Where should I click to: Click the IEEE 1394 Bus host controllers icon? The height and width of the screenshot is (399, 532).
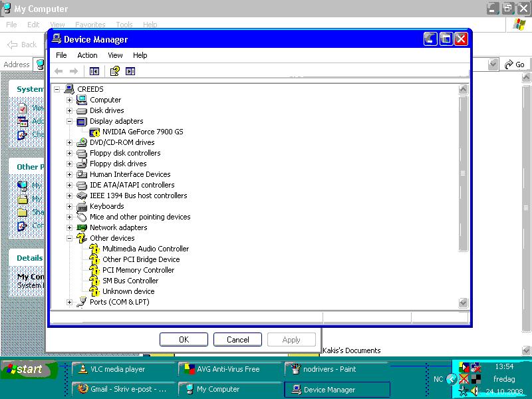82,196
